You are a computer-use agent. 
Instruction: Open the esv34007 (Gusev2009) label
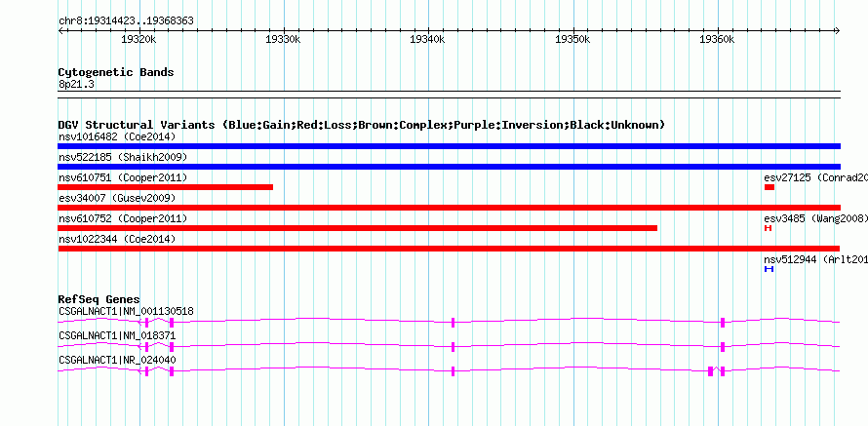(x=117, y=198)
